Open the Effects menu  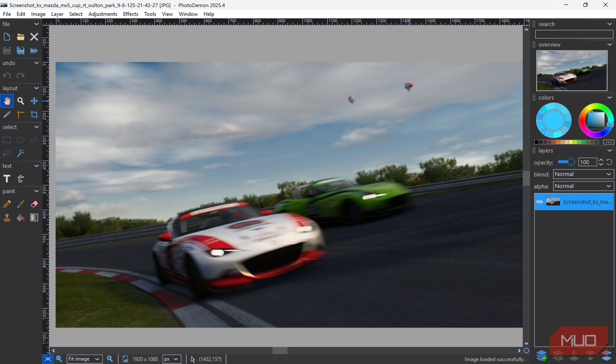(x=130, y=14)
